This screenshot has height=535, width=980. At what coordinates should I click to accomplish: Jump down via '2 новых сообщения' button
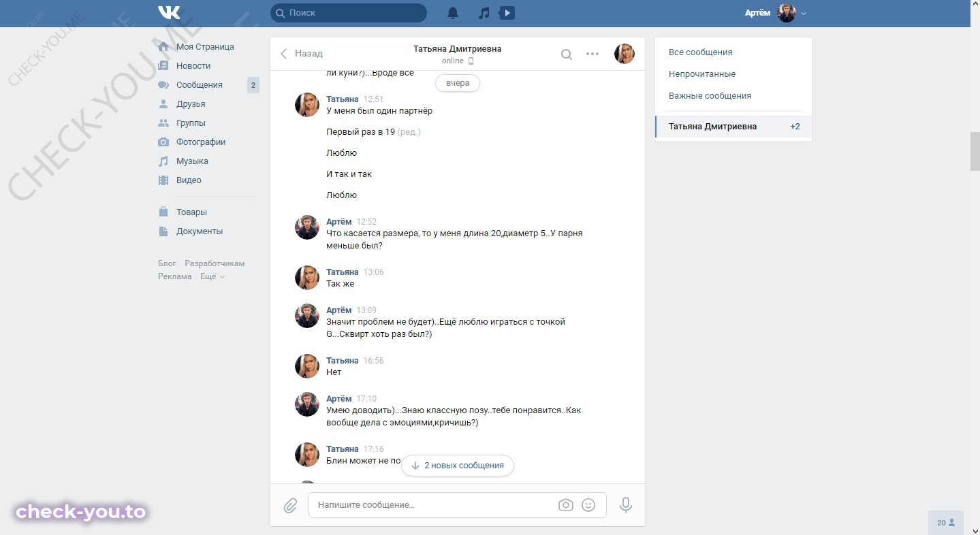click(x=458, y=466)
